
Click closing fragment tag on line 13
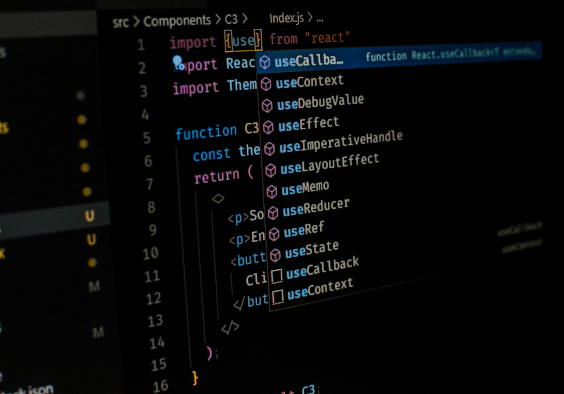coord(230,327)
